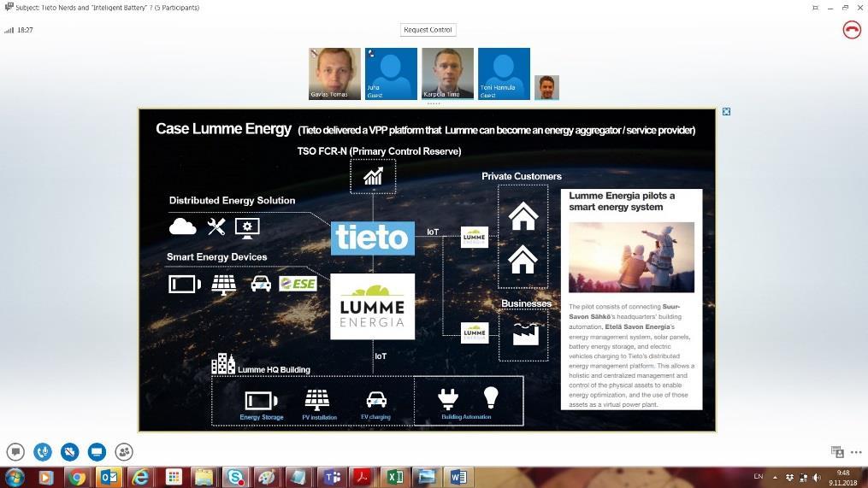Open Google Chrome from taskbar
Screen dimensions: 868x488
click(78, 477)
